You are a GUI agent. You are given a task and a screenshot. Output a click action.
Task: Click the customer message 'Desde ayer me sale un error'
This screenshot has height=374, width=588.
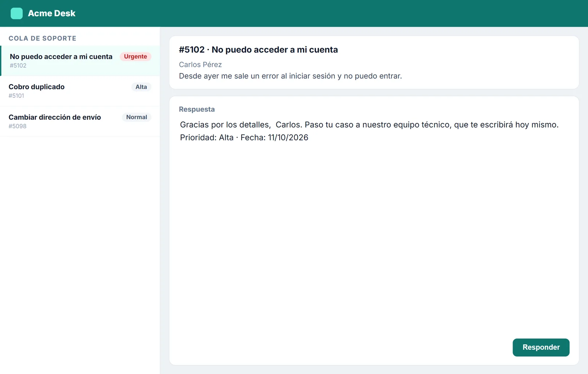click(x=290, y=76)
